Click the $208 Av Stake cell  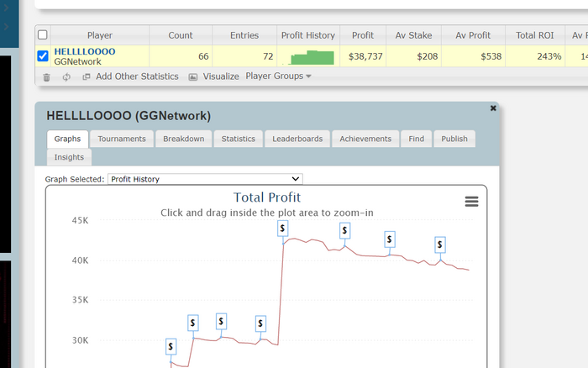coord(413,56)
